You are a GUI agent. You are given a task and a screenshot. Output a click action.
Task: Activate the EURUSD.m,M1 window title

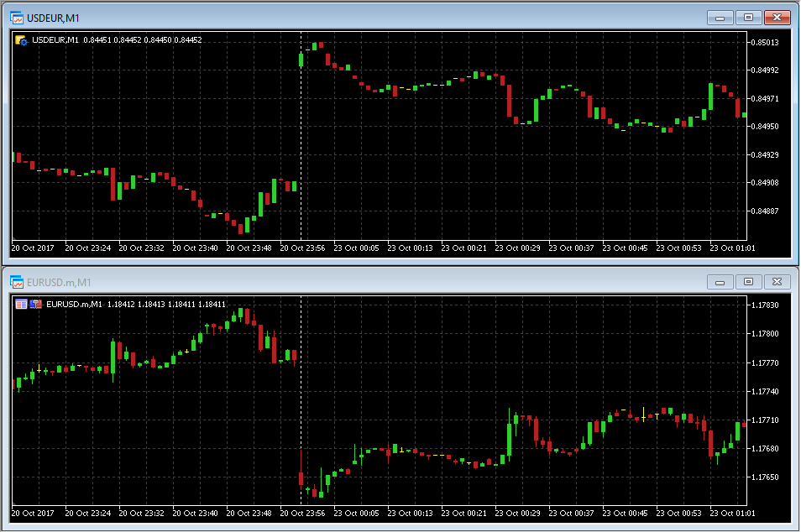[59, 282]
